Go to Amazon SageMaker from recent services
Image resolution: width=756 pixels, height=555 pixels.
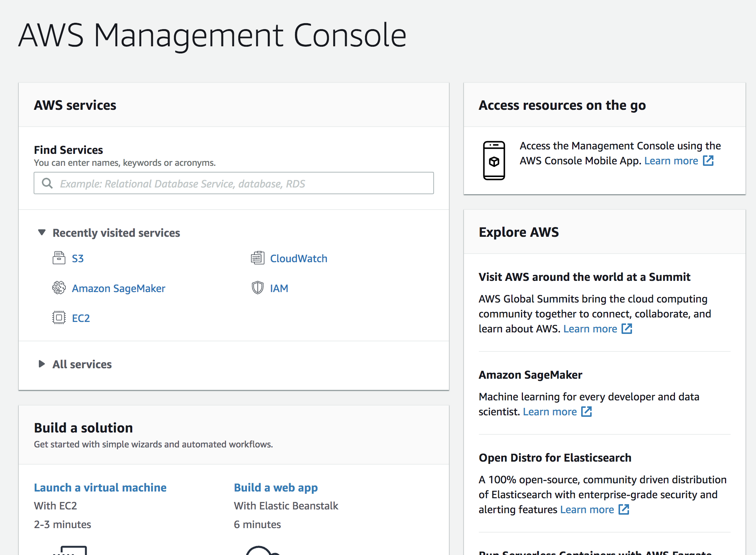click(118, 288)
